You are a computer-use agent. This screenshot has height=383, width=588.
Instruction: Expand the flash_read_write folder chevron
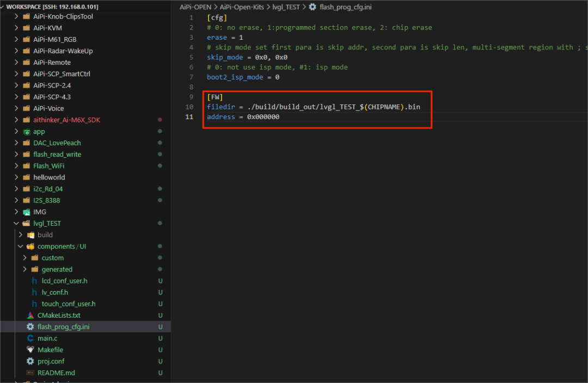16,155
